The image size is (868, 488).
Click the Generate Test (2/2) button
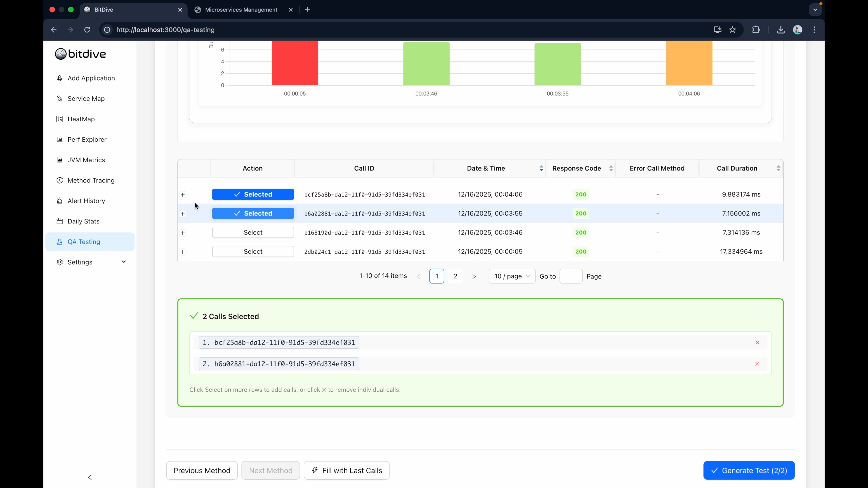point(748,470)
